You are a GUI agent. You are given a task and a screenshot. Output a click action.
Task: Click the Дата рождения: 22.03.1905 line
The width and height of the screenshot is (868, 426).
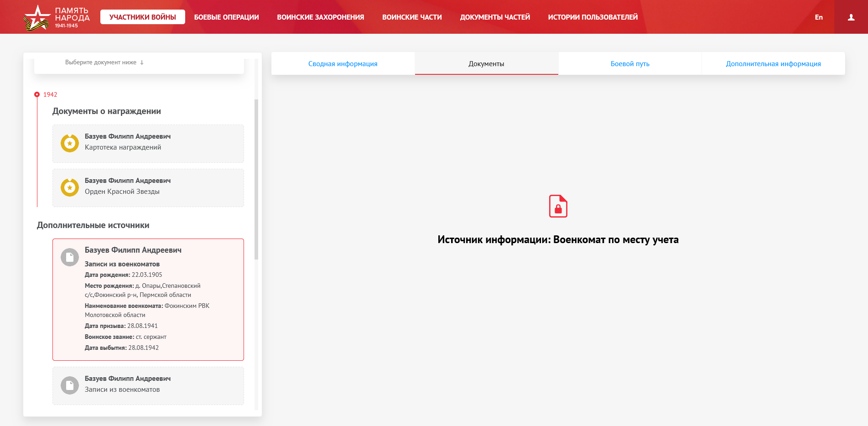(x=124, y=275)
